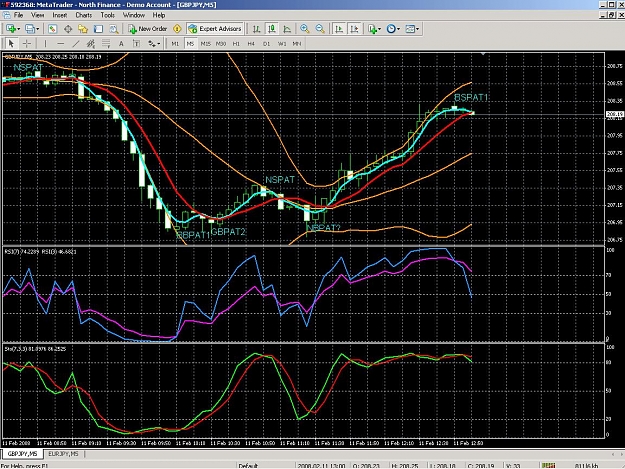
Task: Select the Vertical Line drawing tool
Action: click(45, 43)
